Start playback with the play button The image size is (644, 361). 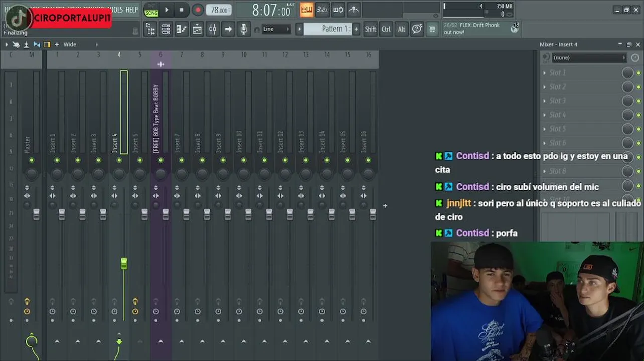point(167,10)
